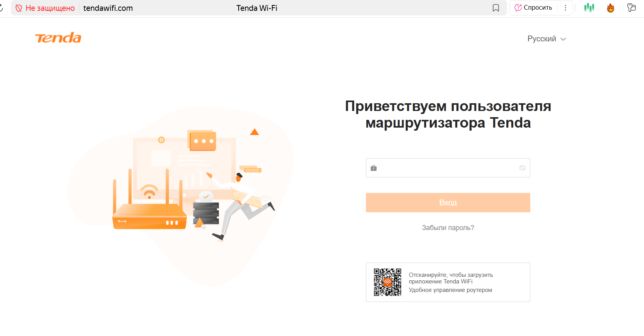644x336 pixels.
Task: Click the text Удобное управление роутером
Action: coord(450,290)
